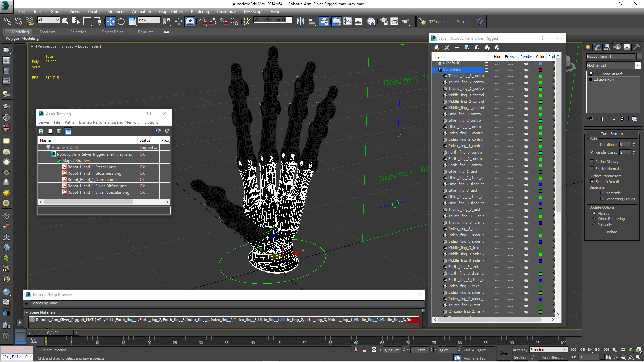
Task: Enable Isoline Display checkbox
Action: point(592,162)
